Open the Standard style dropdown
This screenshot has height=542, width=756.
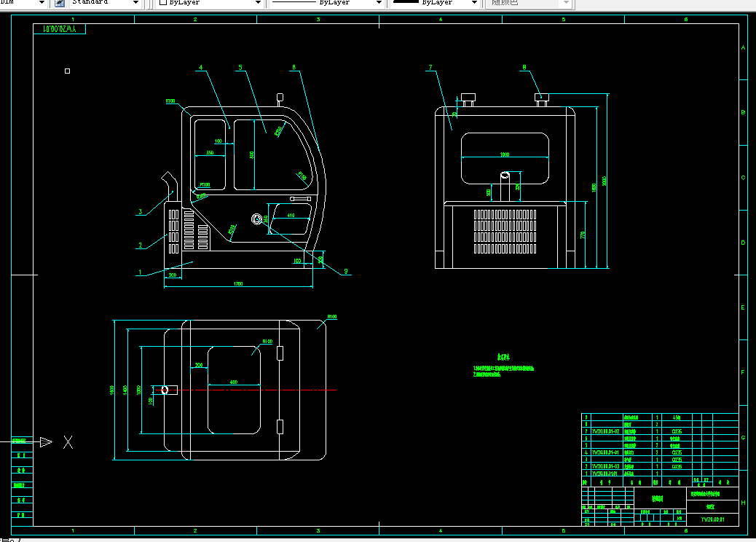[x=135, y=3]
